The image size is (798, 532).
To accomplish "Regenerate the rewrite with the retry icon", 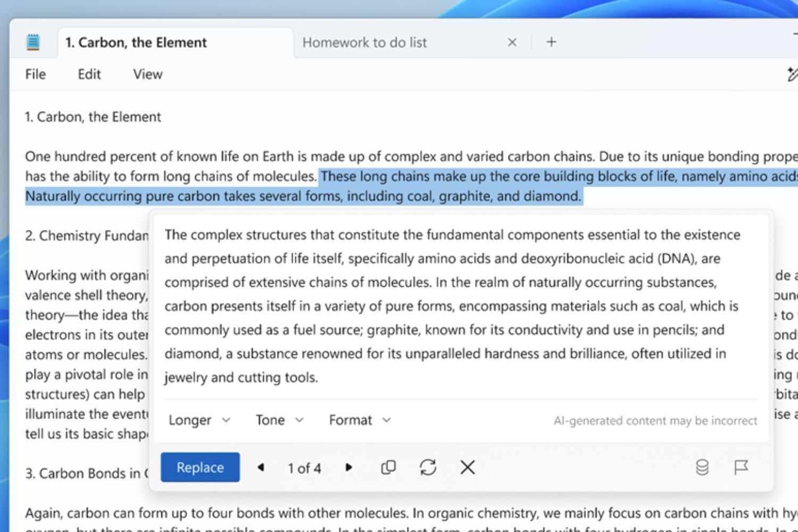I will pos(428,467).
